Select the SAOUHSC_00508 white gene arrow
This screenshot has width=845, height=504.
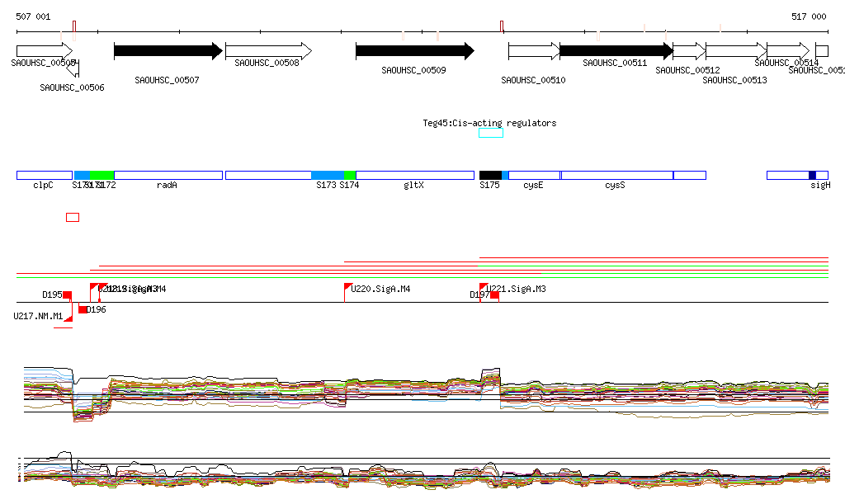click(268, 51)
